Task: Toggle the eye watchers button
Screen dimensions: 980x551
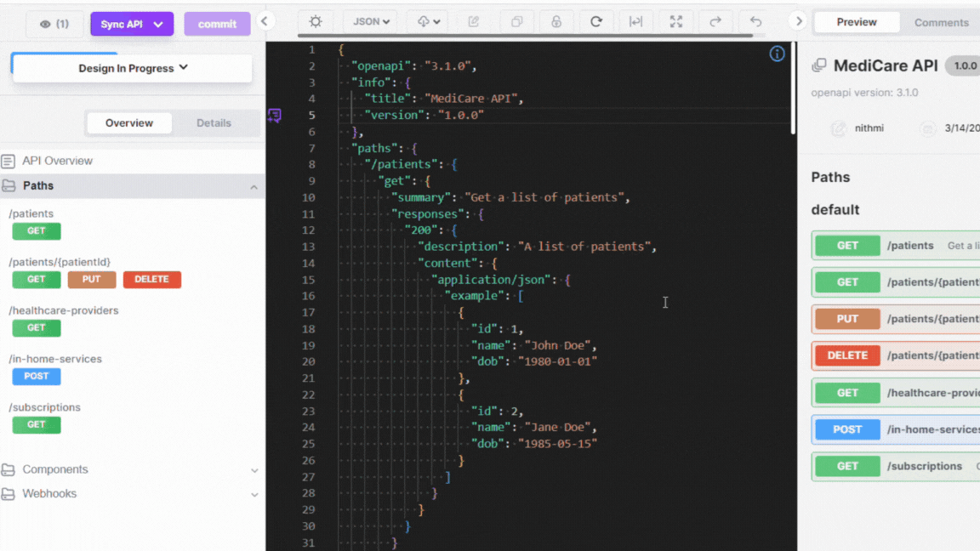Action: click(x=54, y=25)
